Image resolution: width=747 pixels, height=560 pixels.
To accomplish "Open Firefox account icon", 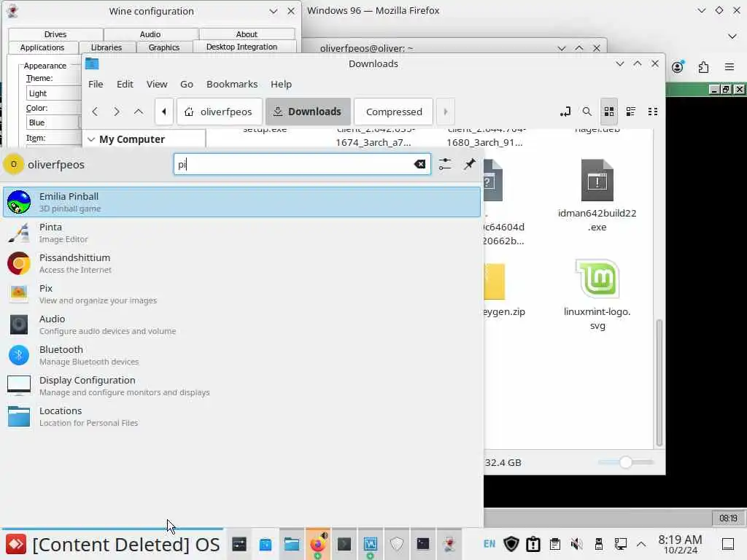I will pyautogui.click(x=678, y=67).
